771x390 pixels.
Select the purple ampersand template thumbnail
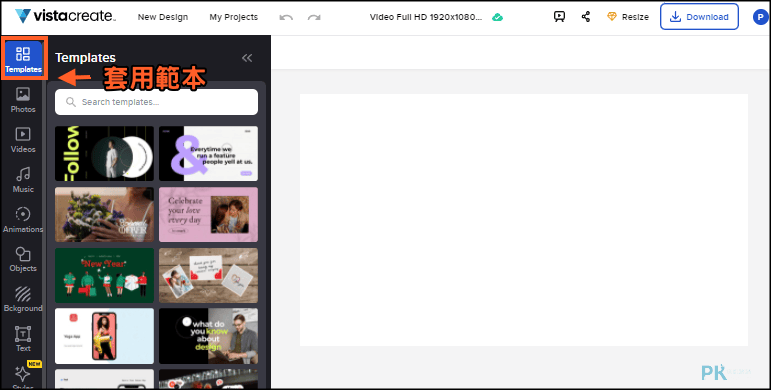coord(208,153)
